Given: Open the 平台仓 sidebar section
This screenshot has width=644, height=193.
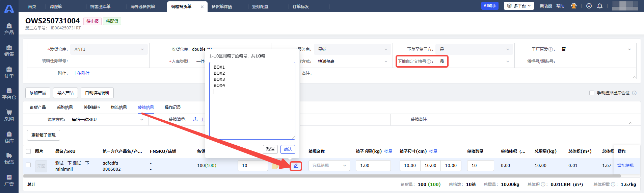Looking at the screenshot, I should (x=9, y=94).
